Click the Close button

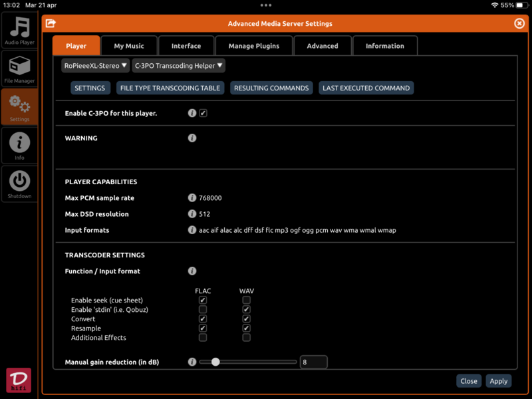click(x=469, y=381)
